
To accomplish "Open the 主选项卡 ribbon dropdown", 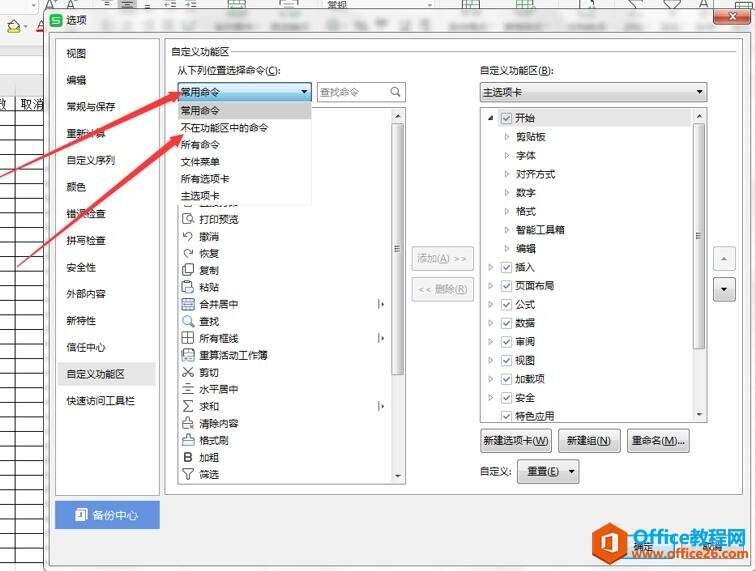I will (593, 92).
